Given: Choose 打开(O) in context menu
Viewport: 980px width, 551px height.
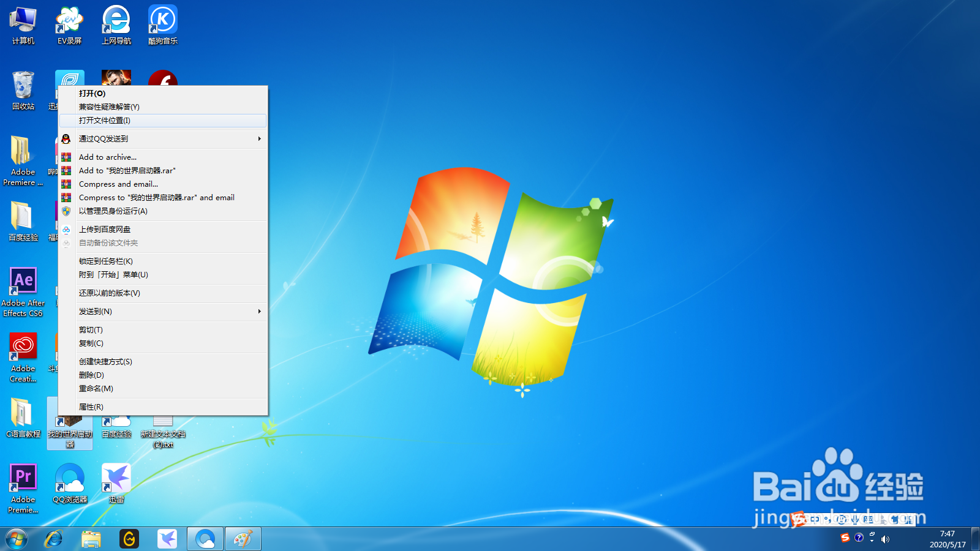Looking at the screenshot, I should pos(163,94).
